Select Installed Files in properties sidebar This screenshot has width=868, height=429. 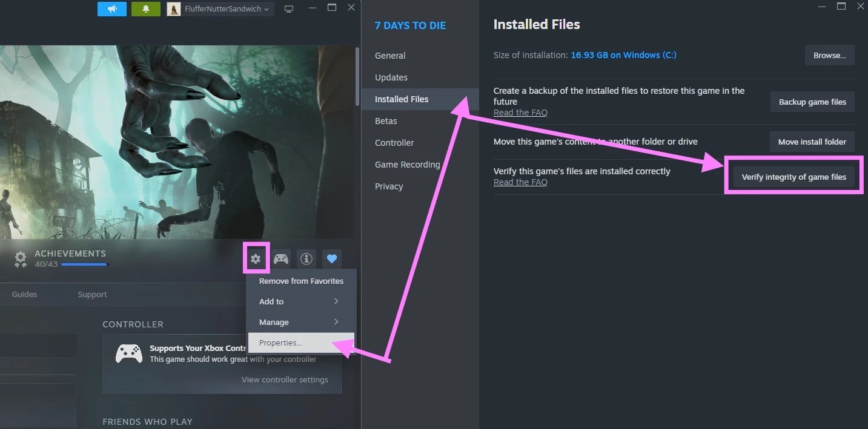coord(419,99)
